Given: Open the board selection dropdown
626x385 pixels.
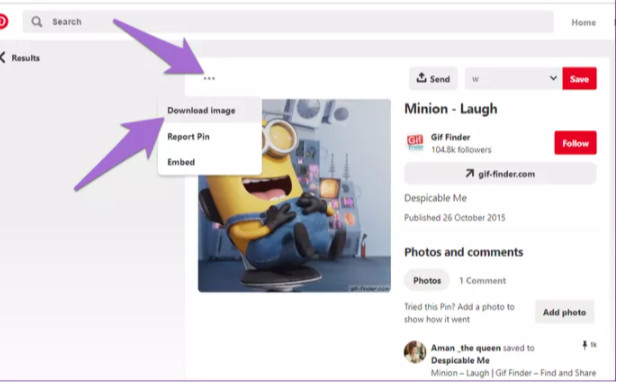Looking at the screenshot, I should [513, 79].
